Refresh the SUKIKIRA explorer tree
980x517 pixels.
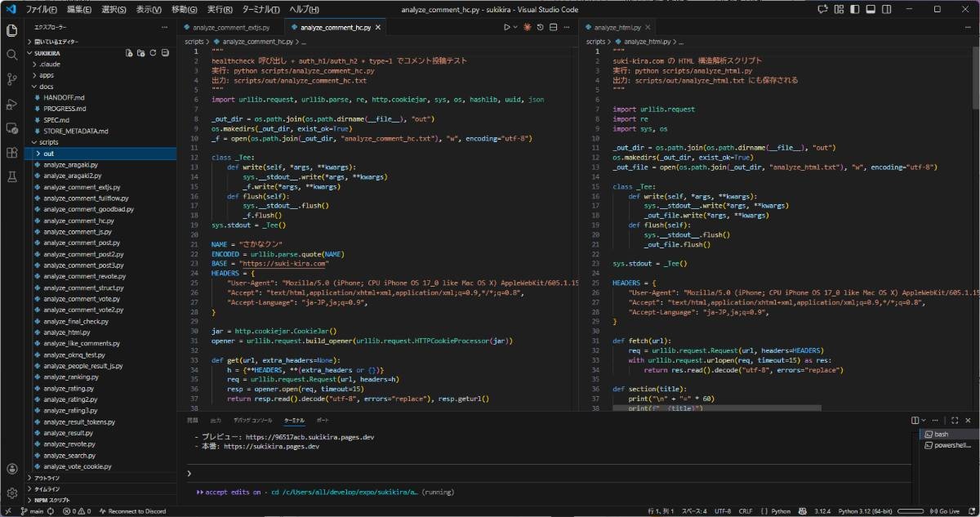(153, 53)
